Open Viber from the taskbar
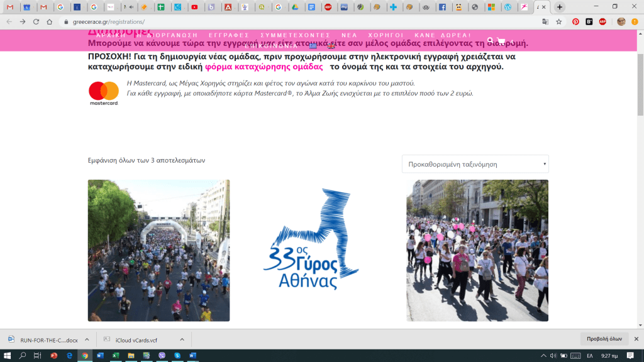 point(163,356)
